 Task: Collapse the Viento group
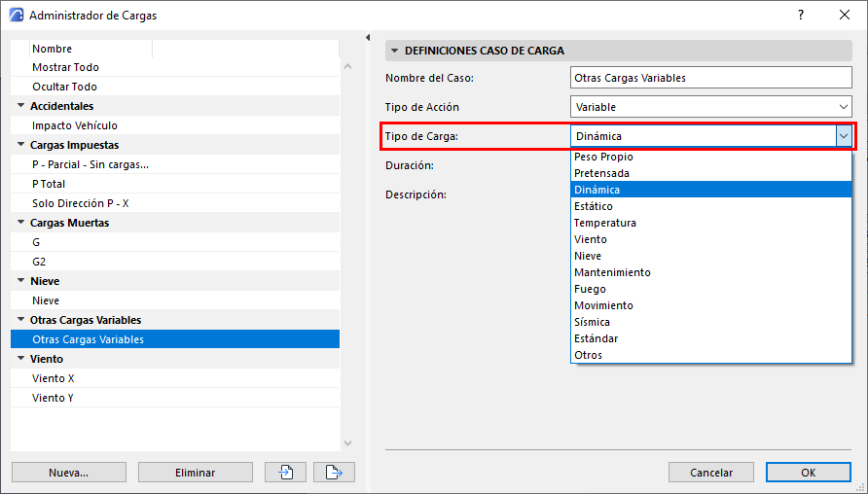(20, 359)
